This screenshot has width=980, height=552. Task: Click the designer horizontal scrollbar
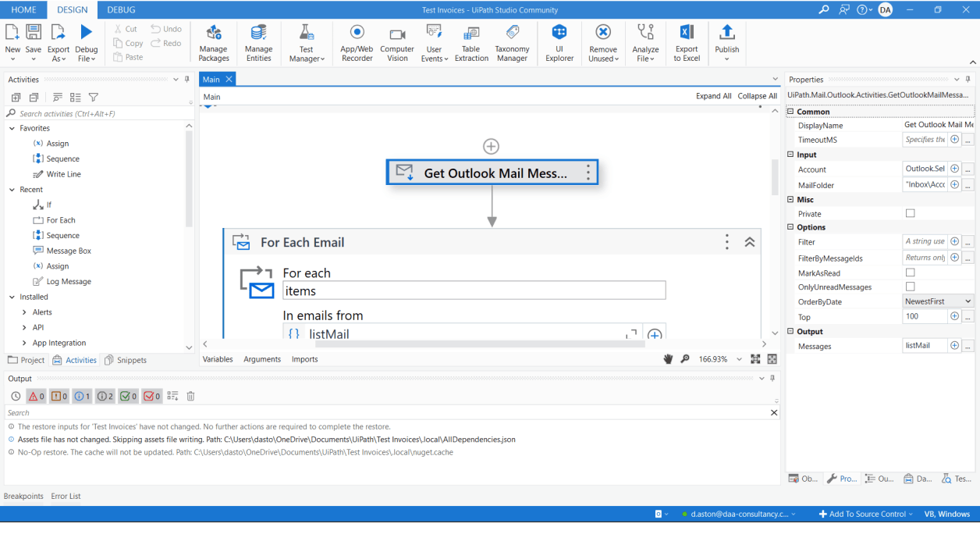[x=480, y=344]
